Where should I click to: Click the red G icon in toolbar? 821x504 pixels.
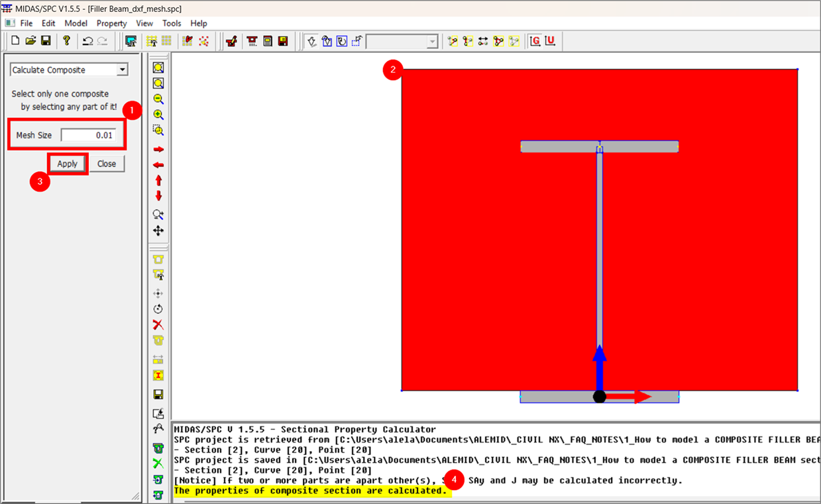[535, 41]
